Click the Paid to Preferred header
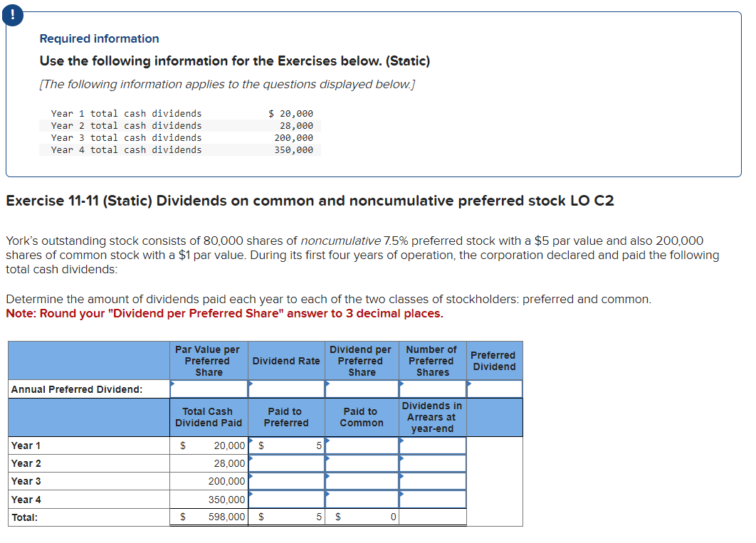The width and height of the screenshot is (756, 543). click(286, 417)
